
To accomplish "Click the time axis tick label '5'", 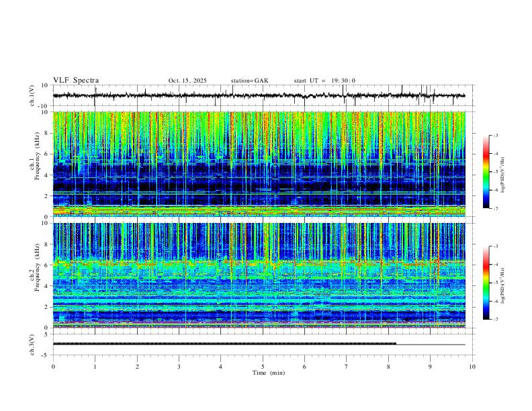I will click(263, 367).
